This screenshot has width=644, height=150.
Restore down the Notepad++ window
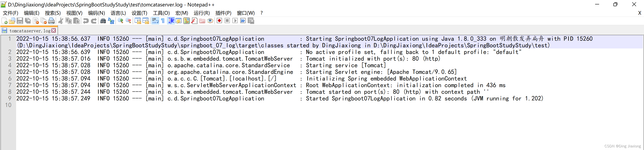coord(615,4)
